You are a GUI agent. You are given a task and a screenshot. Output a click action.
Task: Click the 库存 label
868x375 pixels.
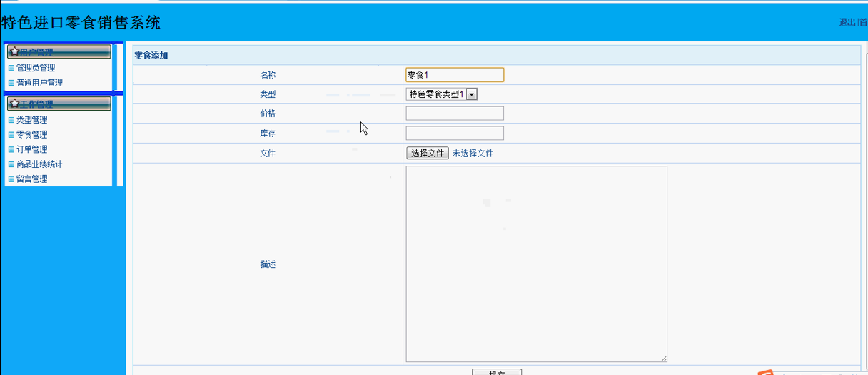point(268,134)
